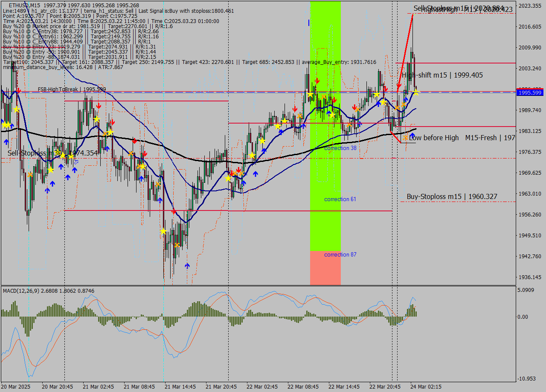Click the blue up arrow below the March 21 bottom candles
This screenshot has width=546, height=392.
tap(187, 265)
